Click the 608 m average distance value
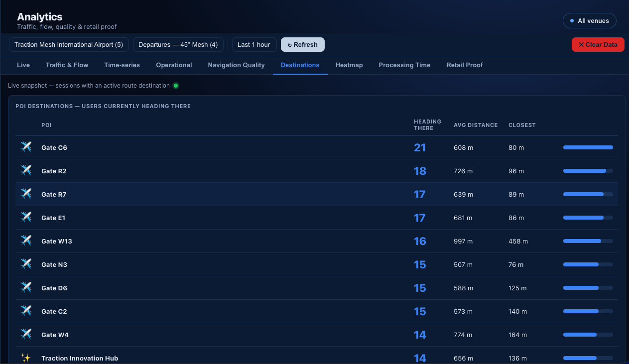This screenshot has height=364, width=629. point(463,148)
